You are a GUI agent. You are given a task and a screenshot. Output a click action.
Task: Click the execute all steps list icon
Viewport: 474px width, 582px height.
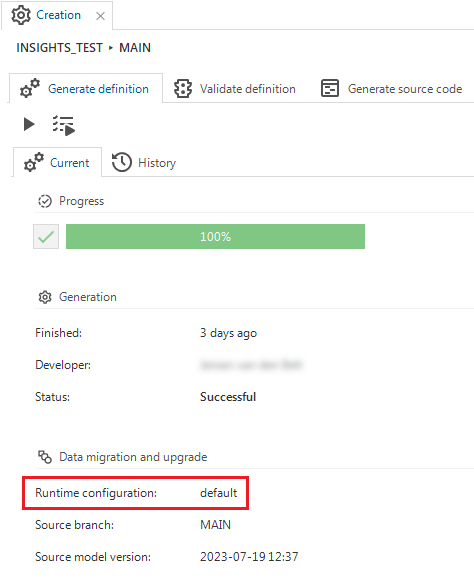pyautogui.click(x=63, y=125)
